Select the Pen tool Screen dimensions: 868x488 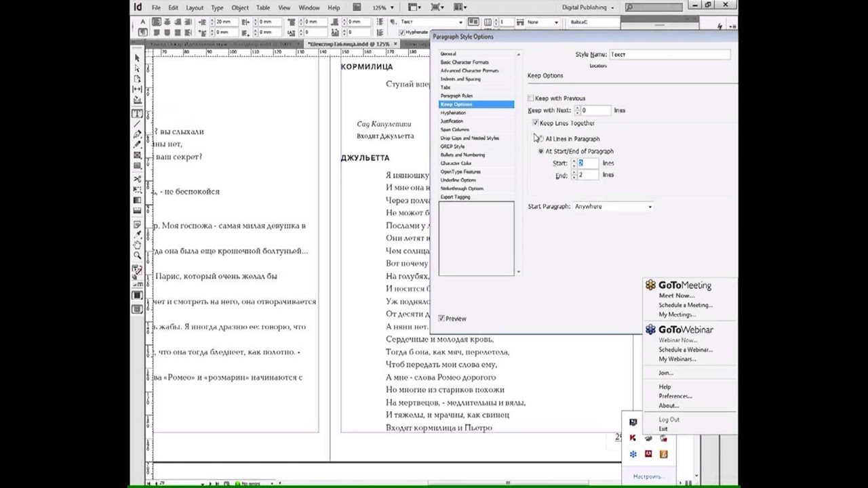coord(137,134)
